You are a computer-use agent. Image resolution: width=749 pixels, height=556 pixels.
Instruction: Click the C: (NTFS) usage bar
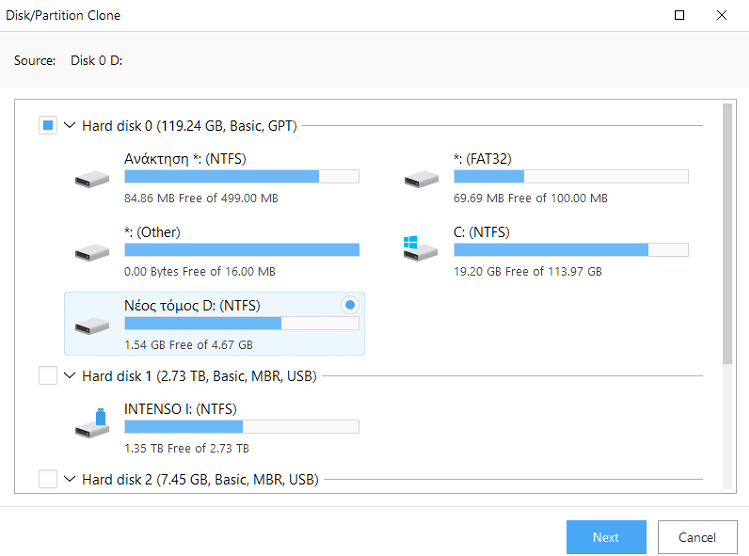click(571, 250)
